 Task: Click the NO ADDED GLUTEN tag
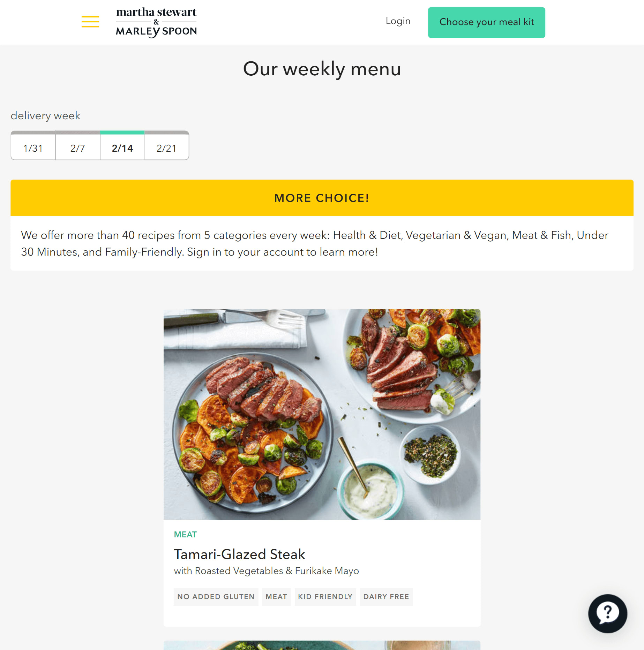pyautogui.click(x=216, y=597)
